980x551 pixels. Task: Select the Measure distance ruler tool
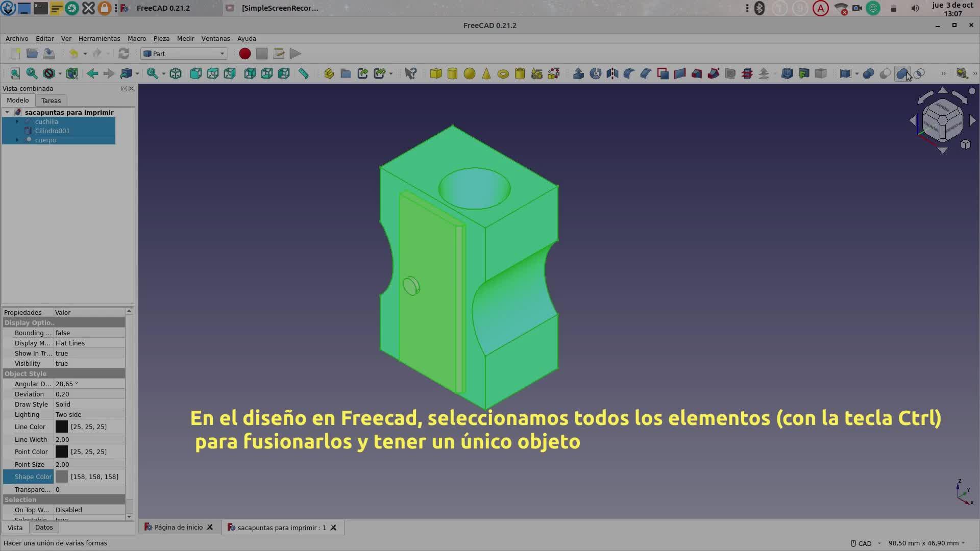pos(304,73)
